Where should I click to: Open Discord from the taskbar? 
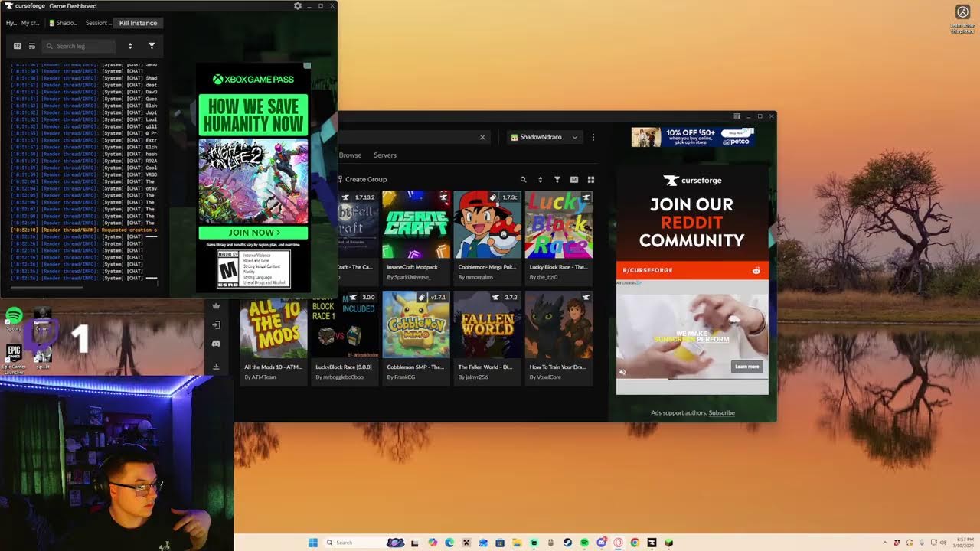click(602, 543)
